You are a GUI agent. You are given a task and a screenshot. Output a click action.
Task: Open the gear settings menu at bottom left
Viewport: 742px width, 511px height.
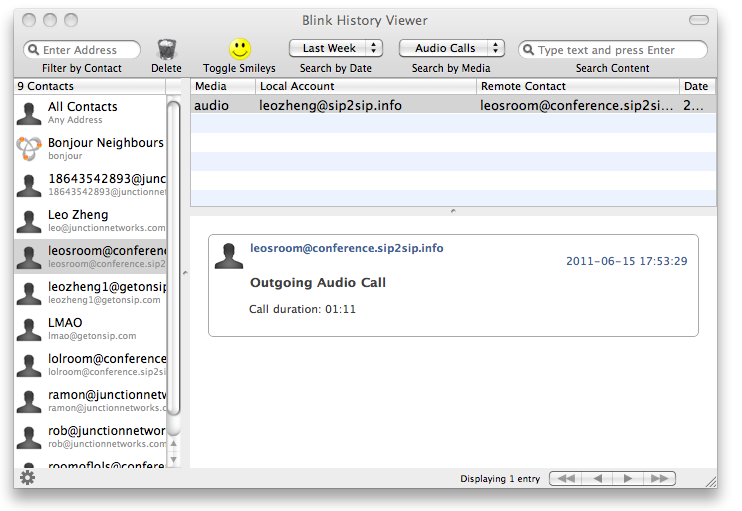tap(27, 478)
